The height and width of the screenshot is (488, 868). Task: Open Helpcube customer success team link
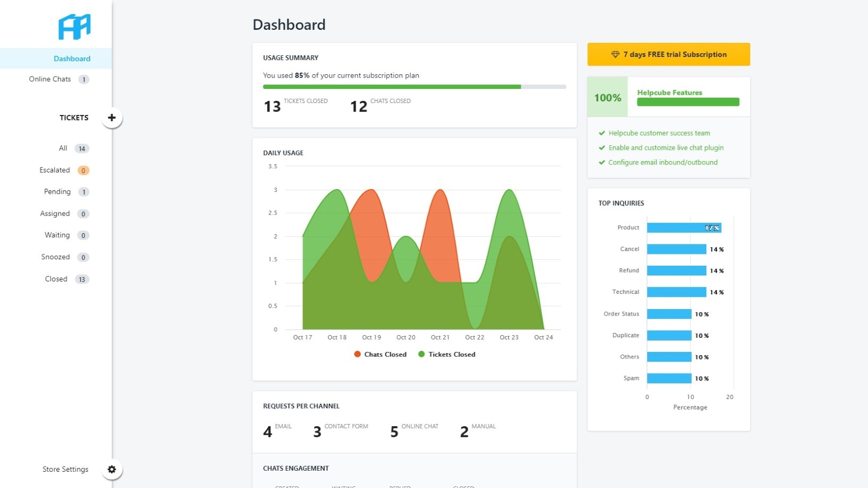click(x=659, y=133)
